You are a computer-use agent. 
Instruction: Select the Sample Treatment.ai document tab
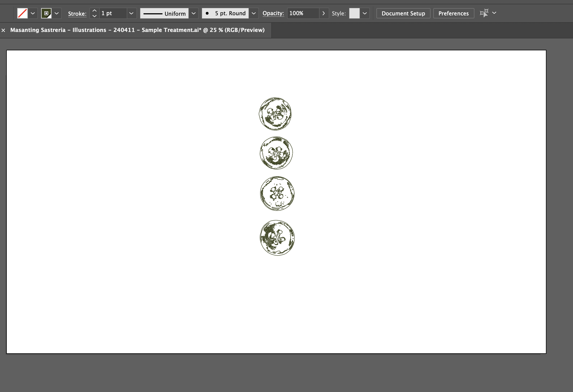pos(138,30)
